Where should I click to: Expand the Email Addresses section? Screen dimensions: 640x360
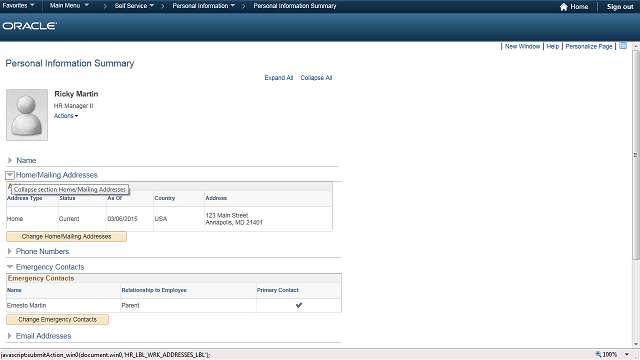(x=9, y=336)
